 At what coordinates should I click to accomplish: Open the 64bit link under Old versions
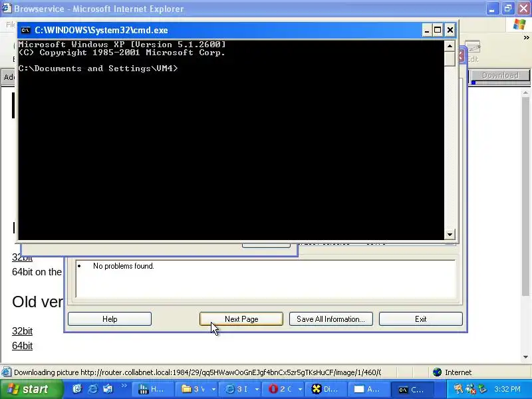(23, 346)
